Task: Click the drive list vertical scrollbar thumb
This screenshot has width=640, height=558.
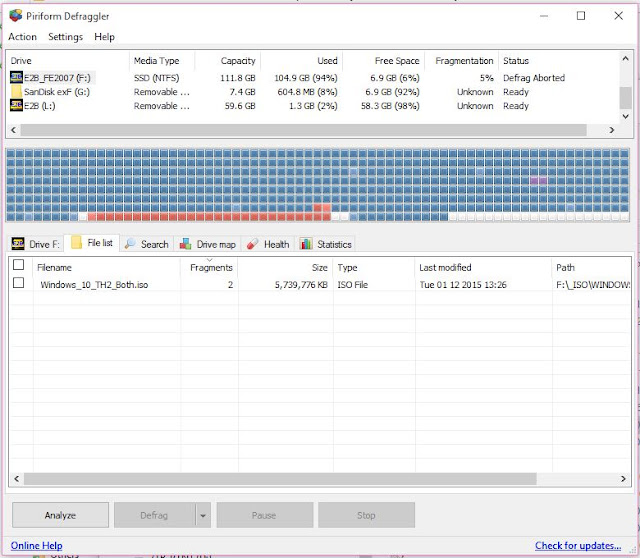Action: point(625,98)
